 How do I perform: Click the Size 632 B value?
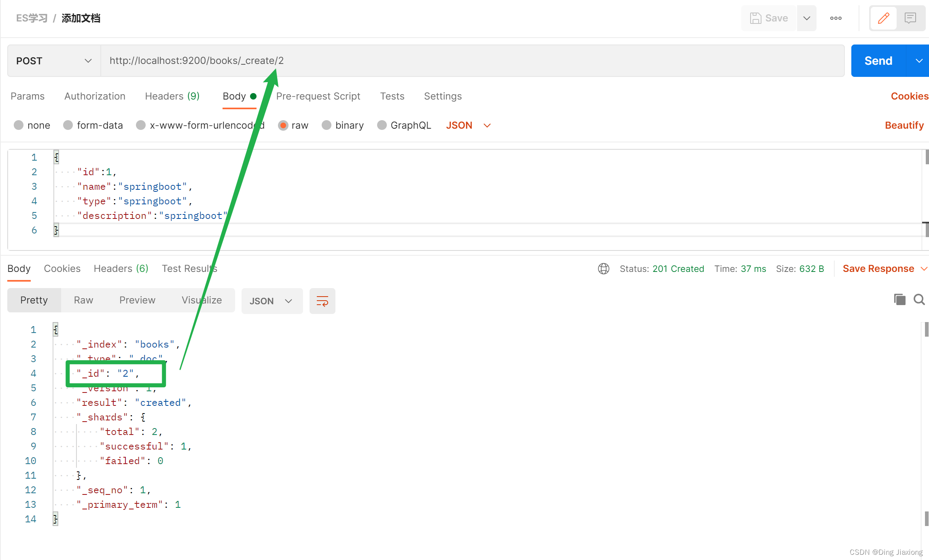pos(811,269)
